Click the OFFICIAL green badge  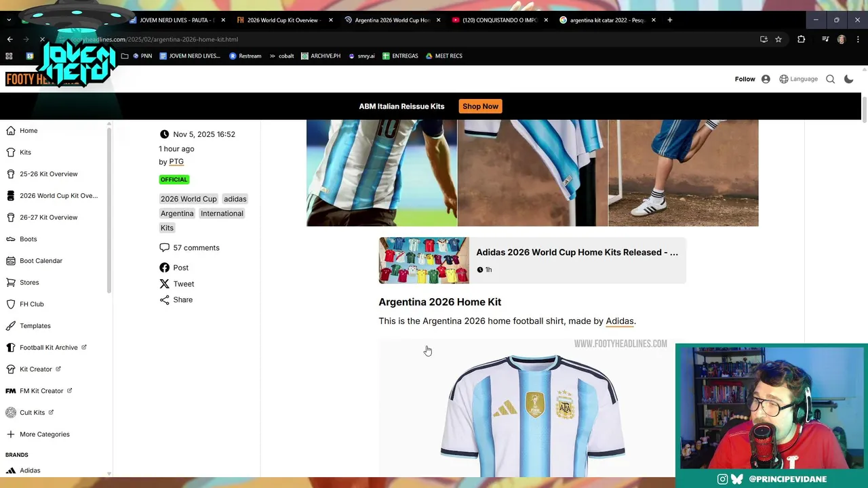pos(174,180)
